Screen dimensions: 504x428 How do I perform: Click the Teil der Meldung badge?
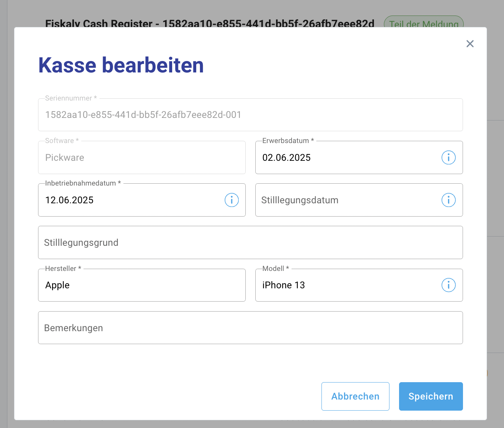[x=423, y=22]
